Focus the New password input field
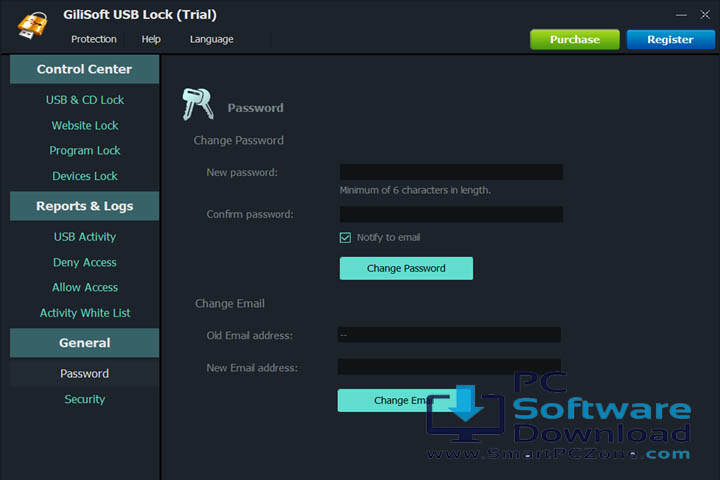 point(451,172)
